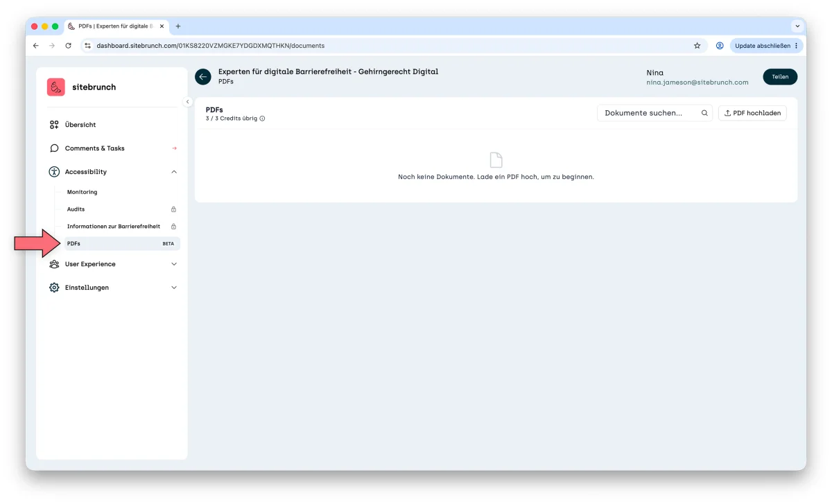The image size is (832, 504).
Task: Open the Übersicht dashboard icon
Action: (54, 125)
